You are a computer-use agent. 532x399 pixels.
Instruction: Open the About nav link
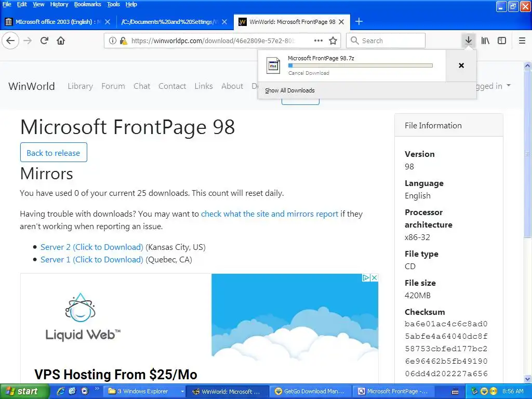232,86
